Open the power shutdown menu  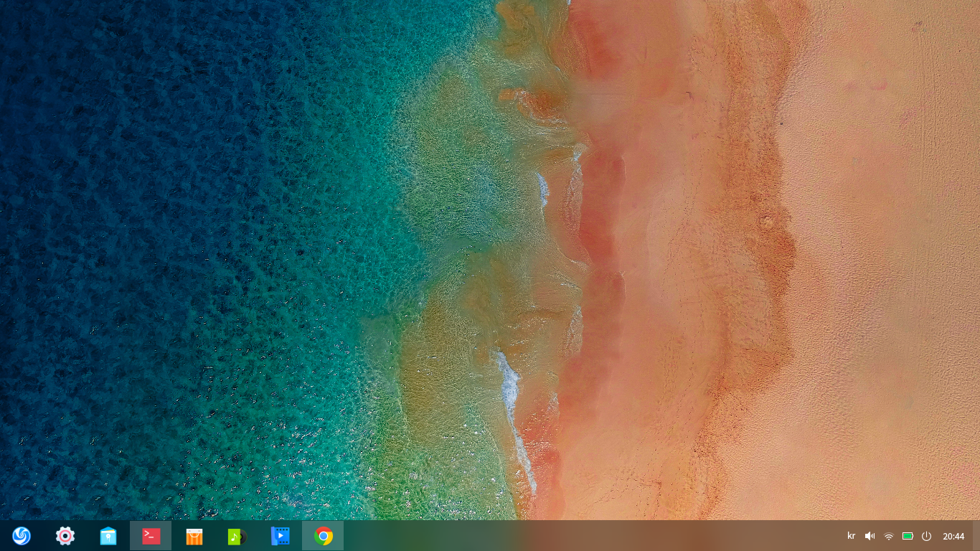(x=926, y=536)
